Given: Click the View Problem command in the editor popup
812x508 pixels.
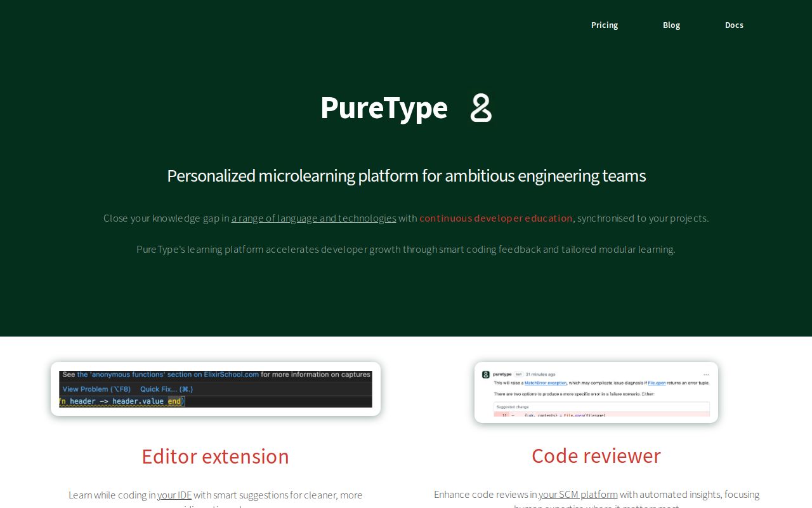Looking at the screenshot, I should pyautogui.click(x=96, y=389).
